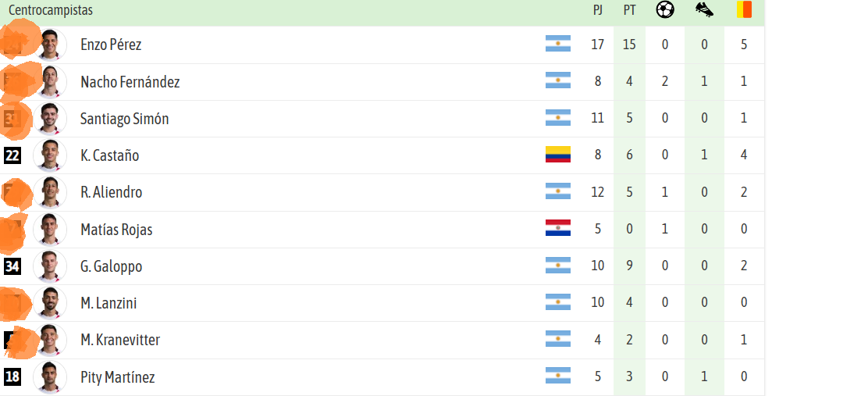Open Santiago Simón's player profile link
Viewport: 868px width, 396px height.
click(x=125, y=119)
